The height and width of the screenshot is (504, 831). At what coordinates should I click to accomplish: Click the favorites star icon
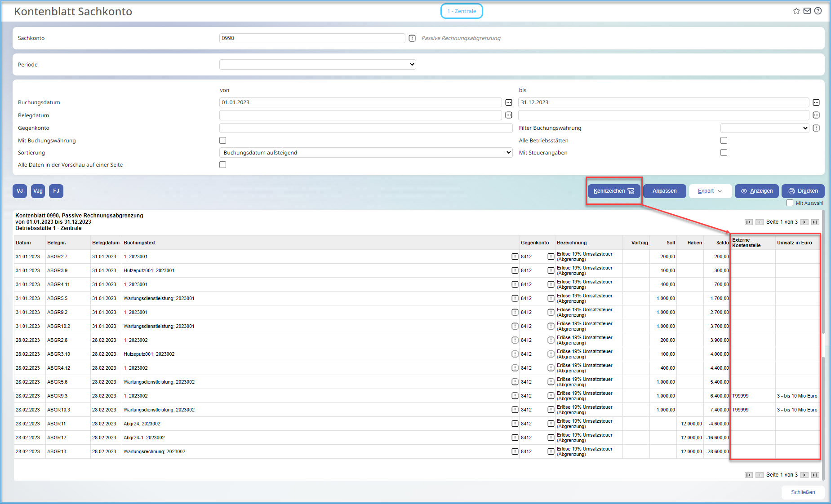click(x=796, y=11)
